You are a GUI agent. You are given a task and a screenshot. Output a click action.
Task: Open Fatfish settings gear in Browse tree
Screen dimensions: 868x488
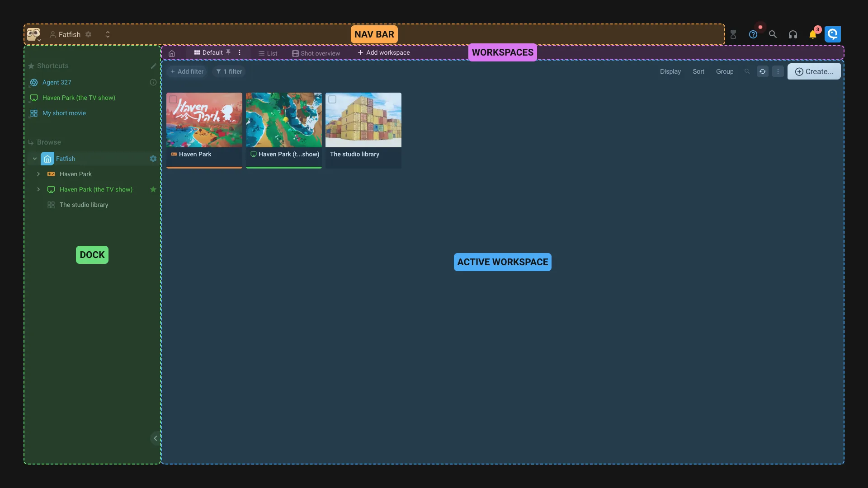point(153,159)
